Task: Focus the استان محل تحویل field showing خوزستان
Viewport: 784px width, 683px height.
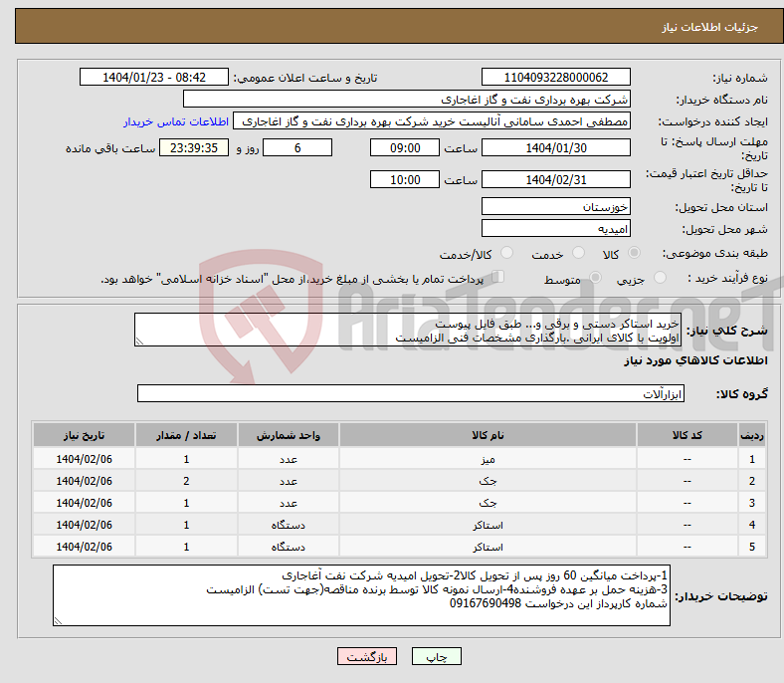Action: pos(555,207)
